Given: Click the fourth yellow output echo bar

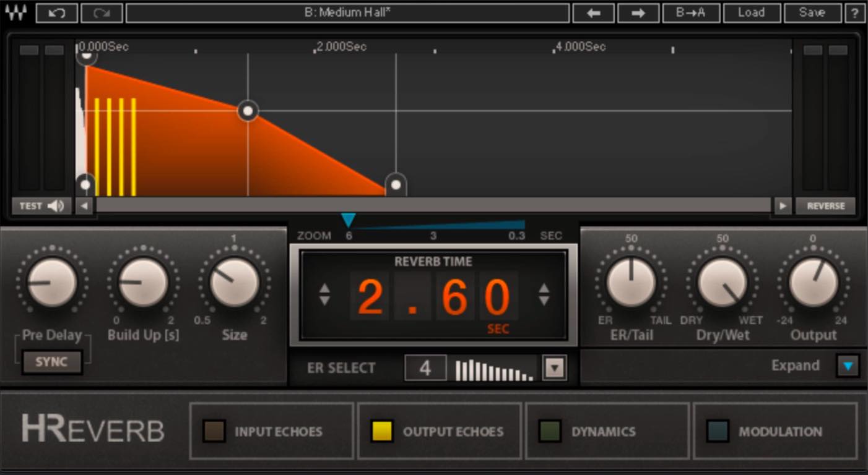Looking at the screenshot, I should click(x=133, y=147).
